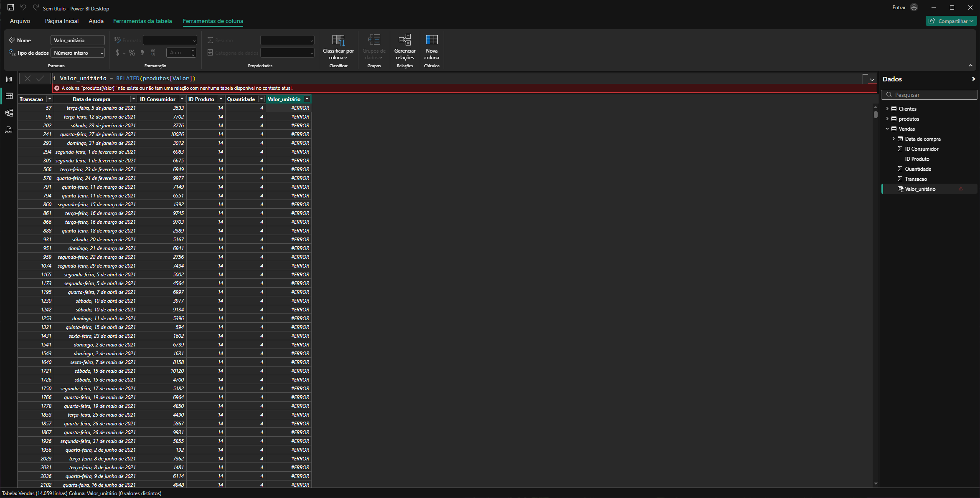This screenshot has width=980, height=498.
Task: Switch to Table view in sidebar
Action: 9,96
